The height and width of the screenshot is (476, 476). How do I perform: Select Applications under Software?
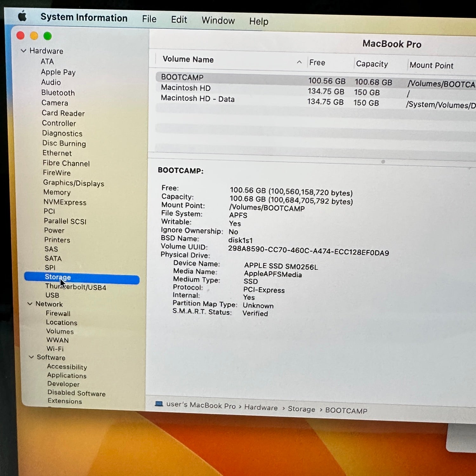(x=67, y=375)
